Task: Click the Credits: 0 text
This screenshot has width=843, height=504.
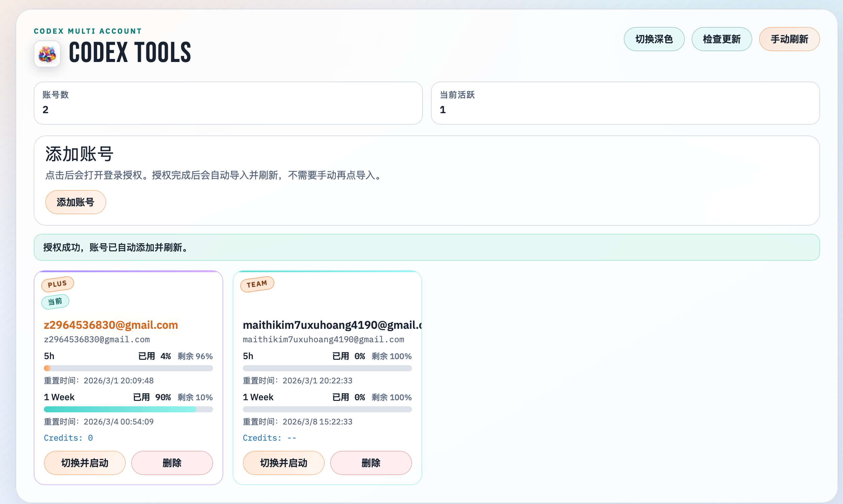Action: [x=68, y=438]
